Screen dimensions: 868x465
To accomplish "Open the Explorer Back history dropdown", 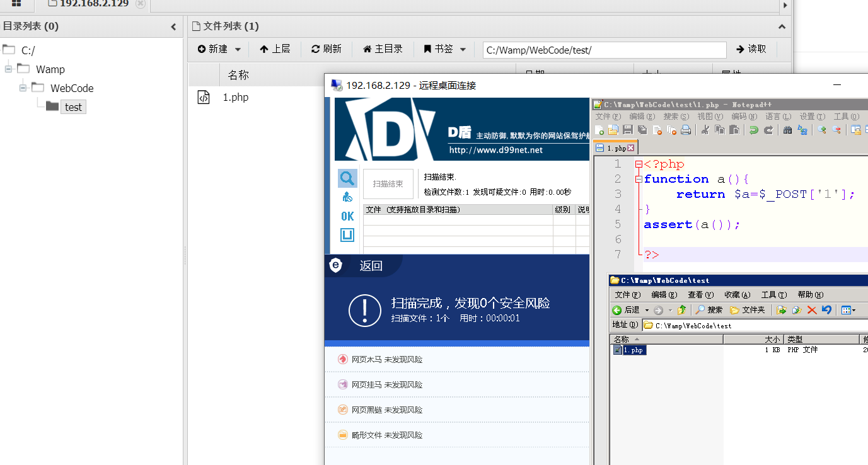I will (647, 310).
